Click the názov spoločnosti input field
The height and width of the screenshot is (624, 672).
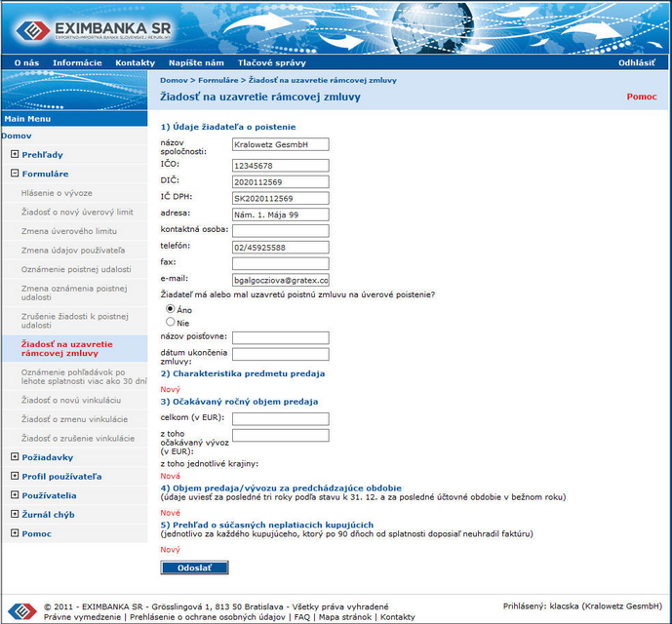281,144
